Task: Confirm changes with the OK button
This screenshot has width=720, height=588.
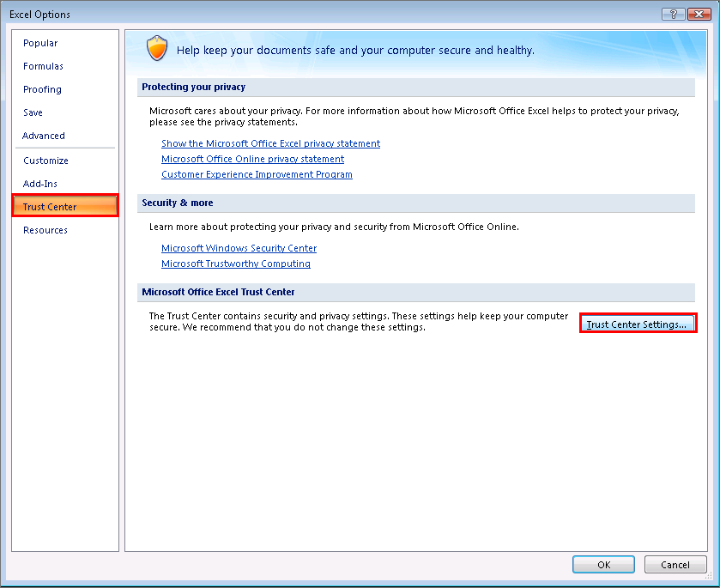Action: click(x=603, y=564)
